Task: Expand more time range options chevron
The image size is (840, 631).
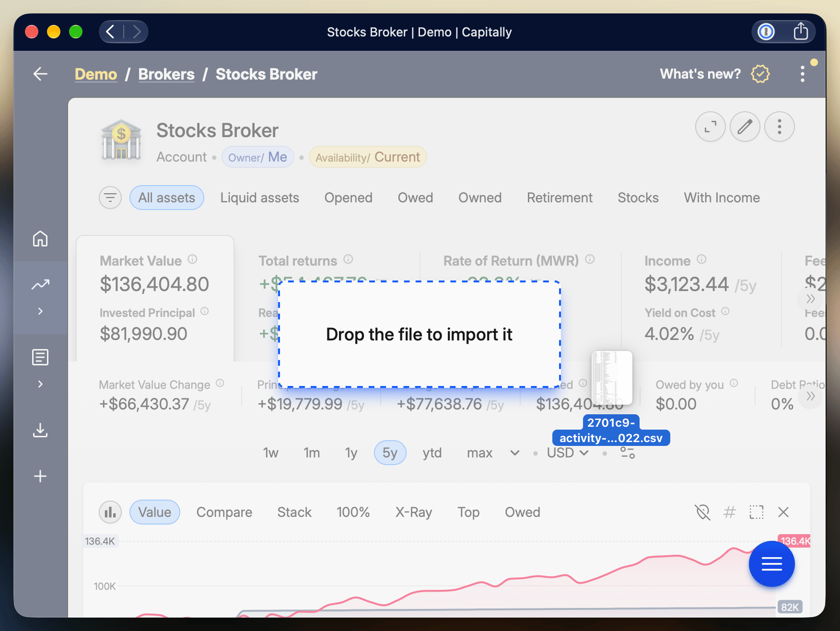Action: [514, 453]
